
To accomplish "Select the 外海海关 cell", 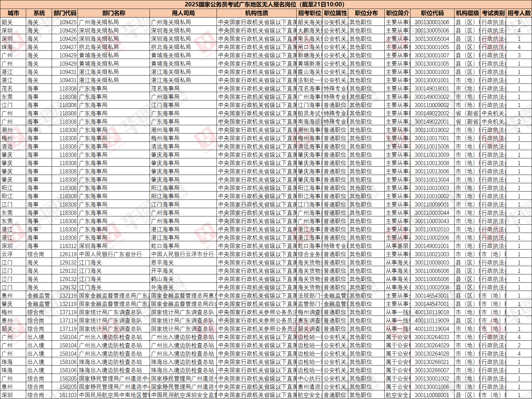I will 183,287.
